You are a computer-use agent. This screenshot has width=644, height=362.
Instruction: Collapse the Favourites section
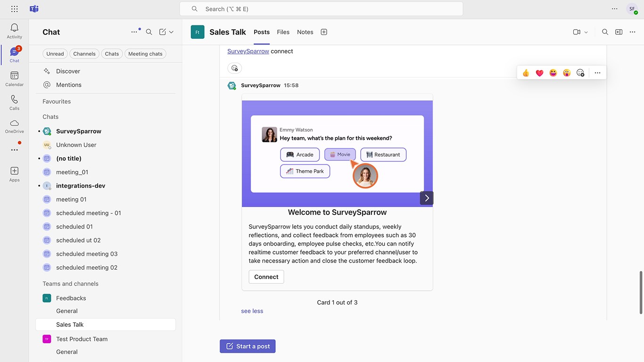pyautogui.click(x=57, y=101)
